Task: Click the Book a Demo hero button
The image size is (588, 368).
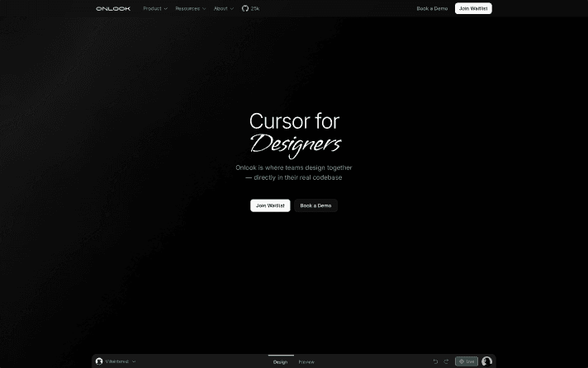Action: pos(315,205)
